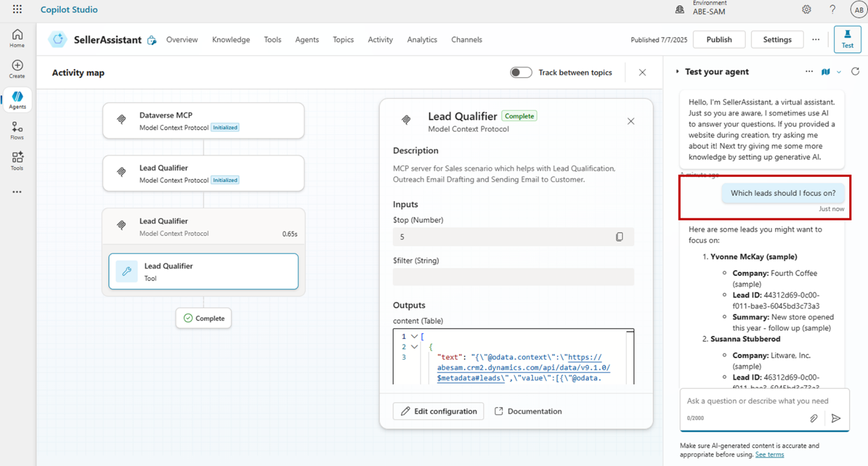This screenshot has width=868, height=466.
Task: Switch to the Analytics tab
Action: 422,39
